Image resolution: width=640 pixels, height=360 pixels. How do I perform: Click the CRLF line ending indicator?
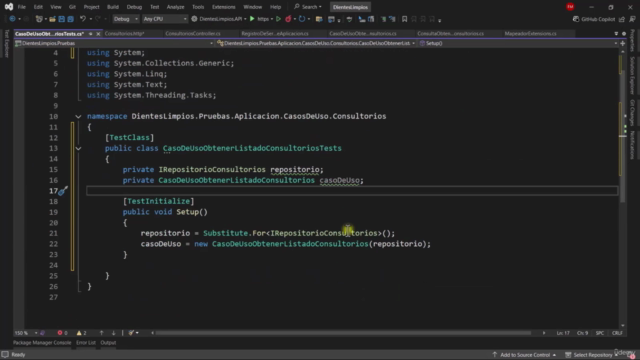pos(617,333)
